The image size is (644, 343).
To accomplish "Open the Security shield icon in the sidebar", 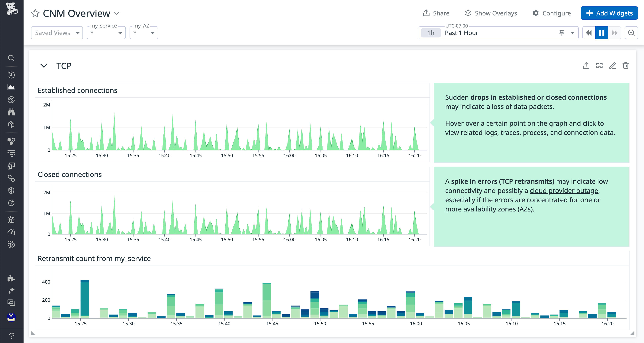I will pyautogui.click(x=11, y=190).
